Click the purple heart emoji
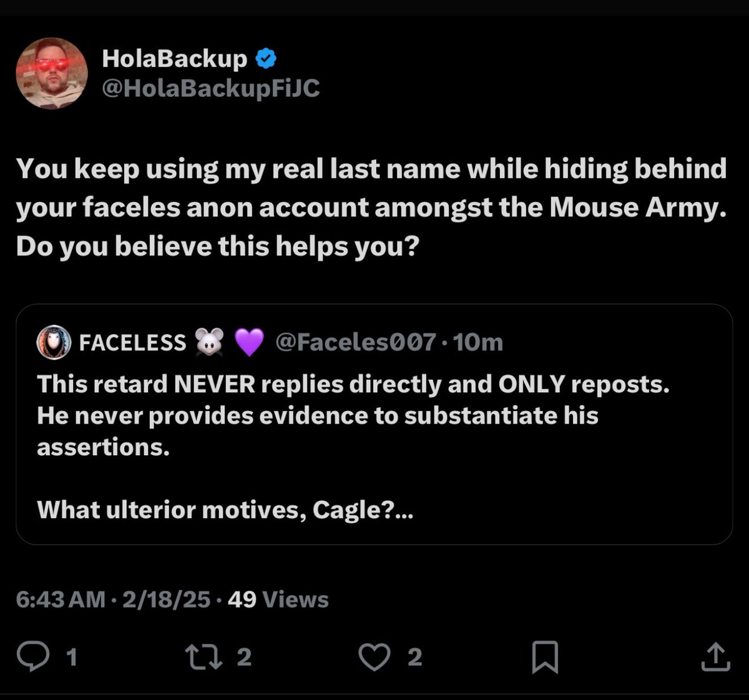 [x=249, y=342]
